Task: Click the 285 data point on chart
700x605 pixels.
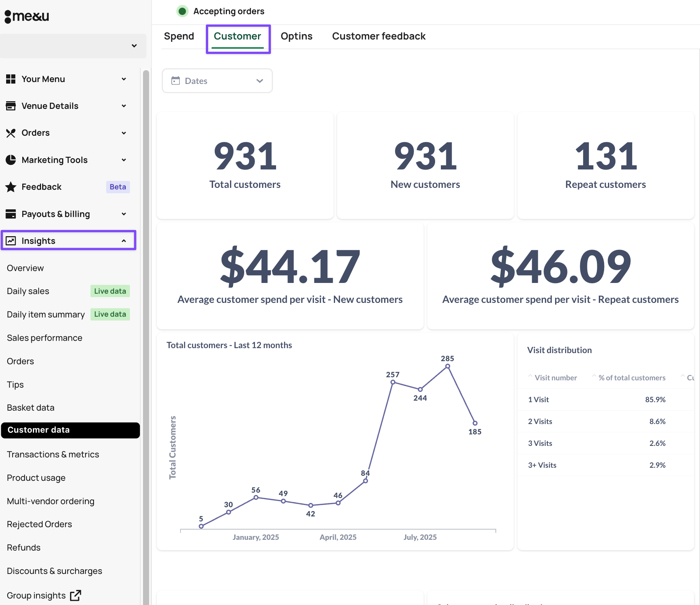Action: (447, 366)
